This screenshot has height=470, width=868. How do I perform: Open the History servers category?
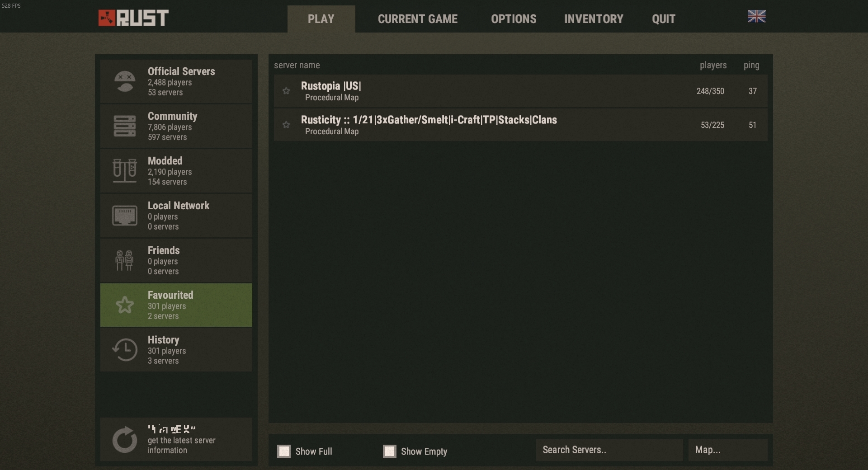pos(176,350)
